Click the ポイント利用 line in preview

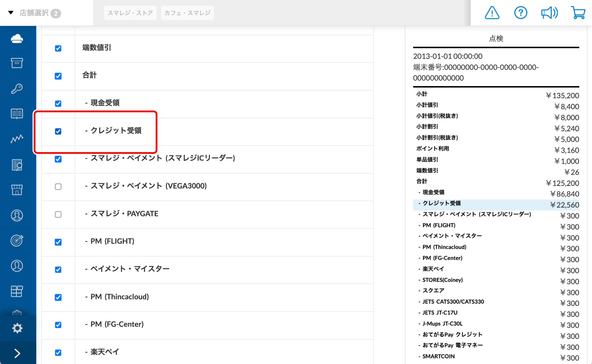point(496,150)
